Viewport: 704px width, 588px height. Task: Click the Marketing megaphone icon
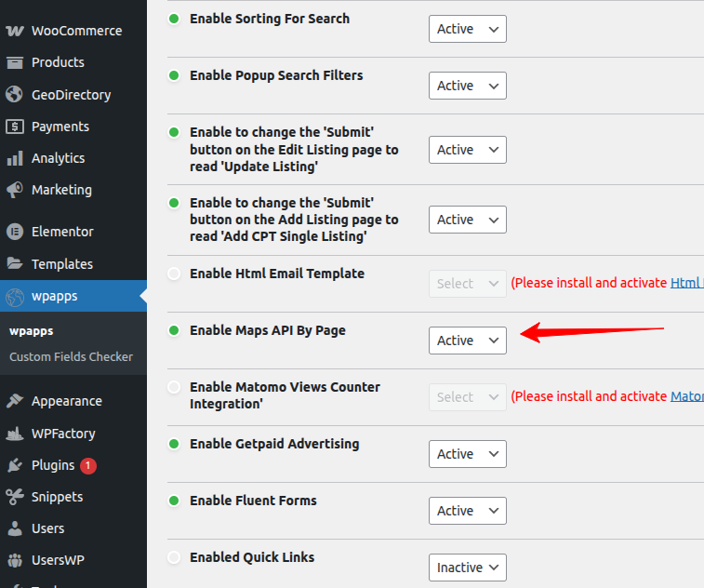click(x=15, y=190)
